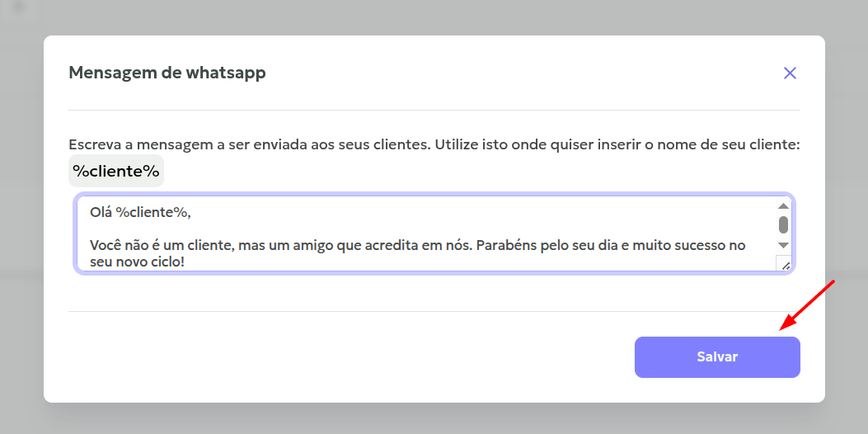Click the textarea resize handle corner
Viewport: 868px width, 434px height.
(784, 264)
